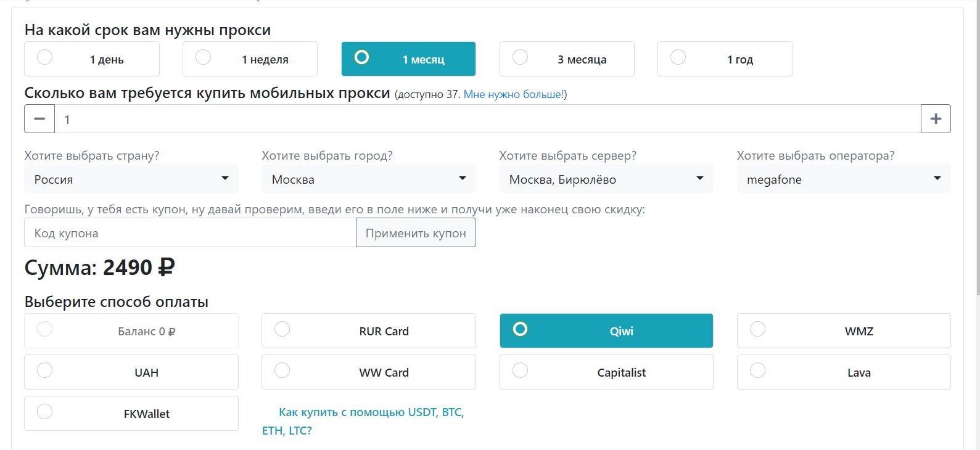Viewport: 980px width, 450px height.
Task: Select FKWallet payment option
Action: [131, 414]
